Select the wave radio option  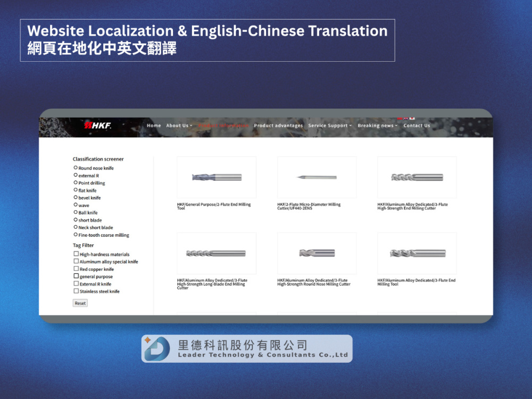pos(76,205)
